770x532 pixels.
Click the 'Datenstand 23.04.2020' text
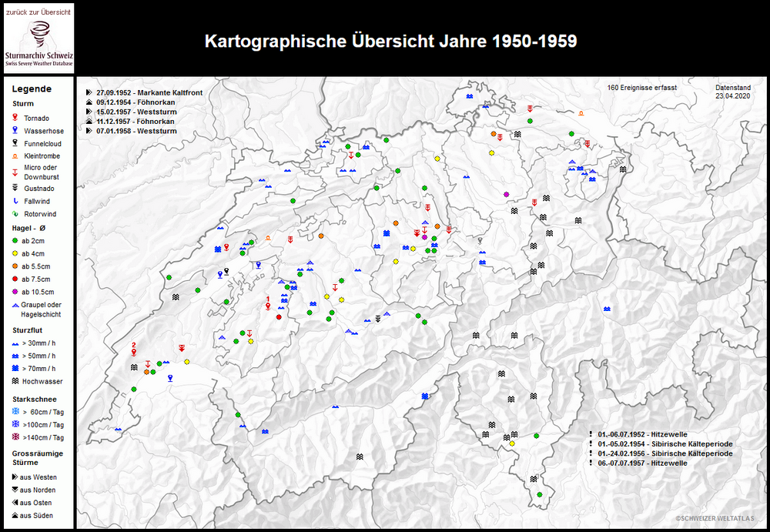(x=733, y=92)
